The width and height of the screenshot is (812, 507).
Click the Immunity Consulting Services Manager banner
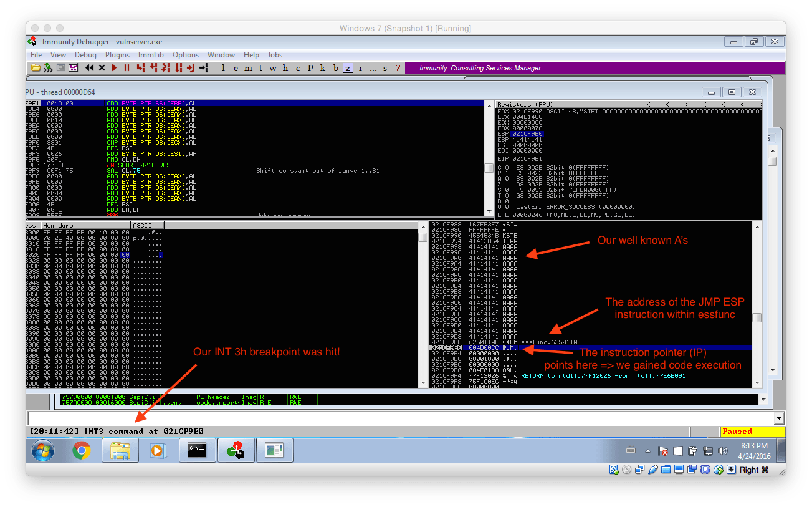pyautogui.click(x=594, y=68)
